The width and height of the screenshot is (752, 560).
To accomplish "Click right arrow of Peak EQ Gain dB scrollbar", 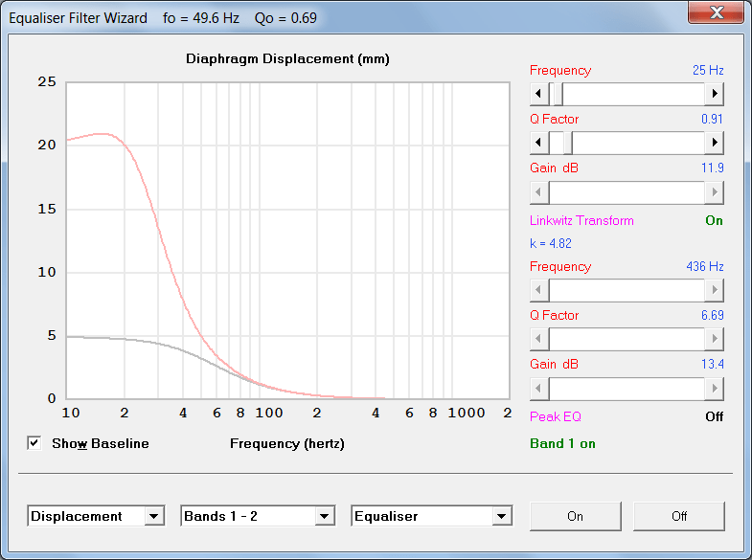I will pyautogui.click(x=714, y=388).
